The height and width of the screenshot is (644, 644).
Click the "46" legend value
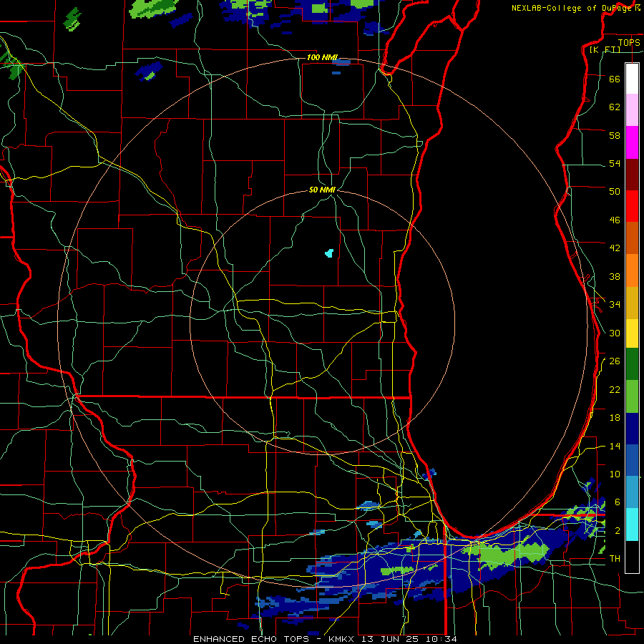pos(615,220)
